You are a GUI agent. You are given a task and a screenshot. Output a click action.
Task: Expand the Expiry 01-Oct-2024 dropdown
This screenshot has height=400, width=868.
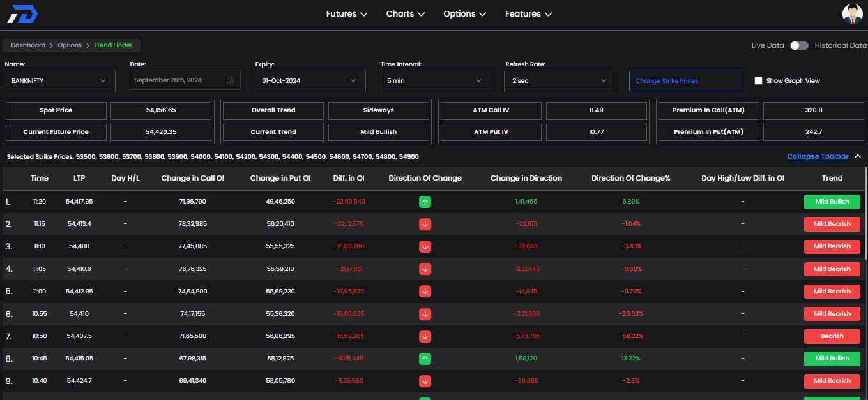(310, 81)
